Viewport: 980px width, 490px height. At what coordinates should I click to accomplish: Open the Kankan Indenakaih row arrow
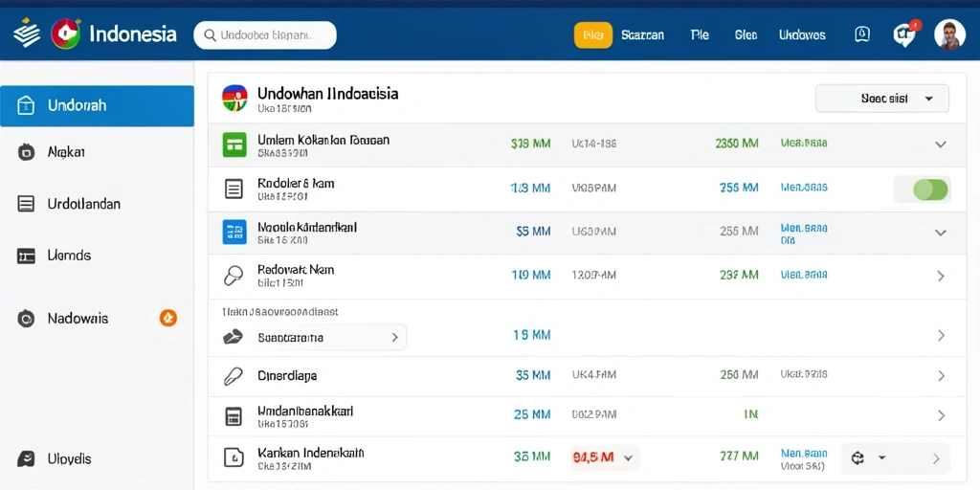point(936,458)
